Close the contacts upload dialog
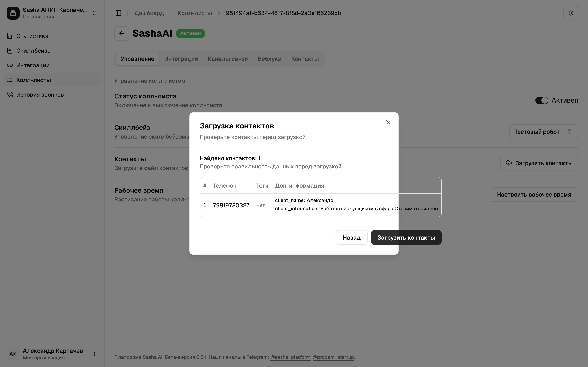This screenshot has height=367, width=588. tap(388, 122)
